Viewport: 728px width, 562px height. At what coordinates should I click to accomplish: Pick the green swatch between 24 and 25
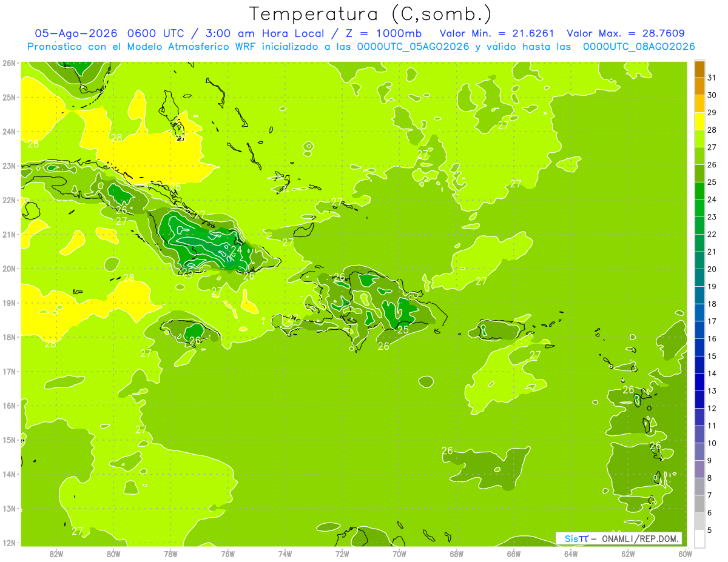[699, 191]
